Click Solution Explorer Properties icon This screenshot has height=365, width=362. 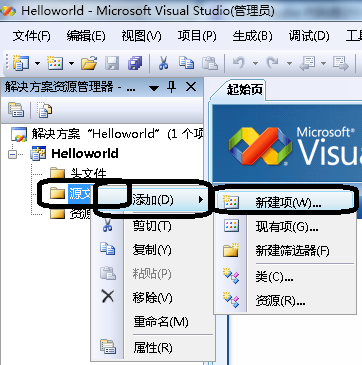point(16,110)
